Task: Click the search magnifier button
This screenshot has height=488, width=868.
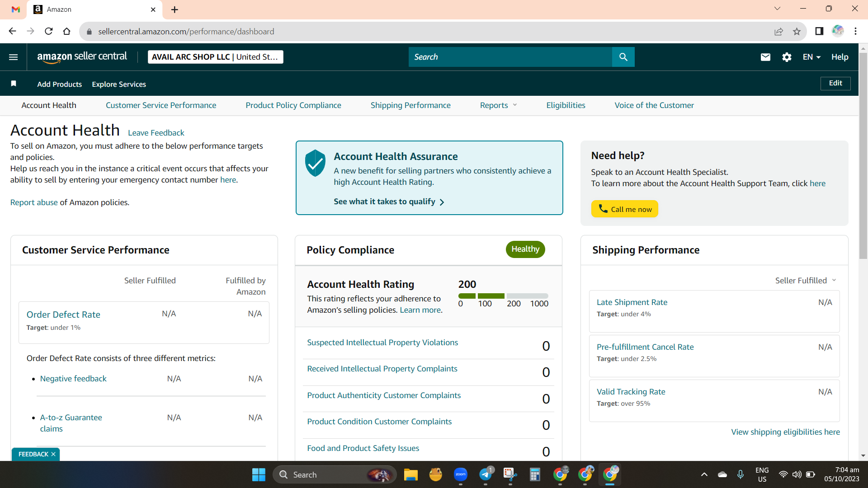Action: tap(623, 57)
